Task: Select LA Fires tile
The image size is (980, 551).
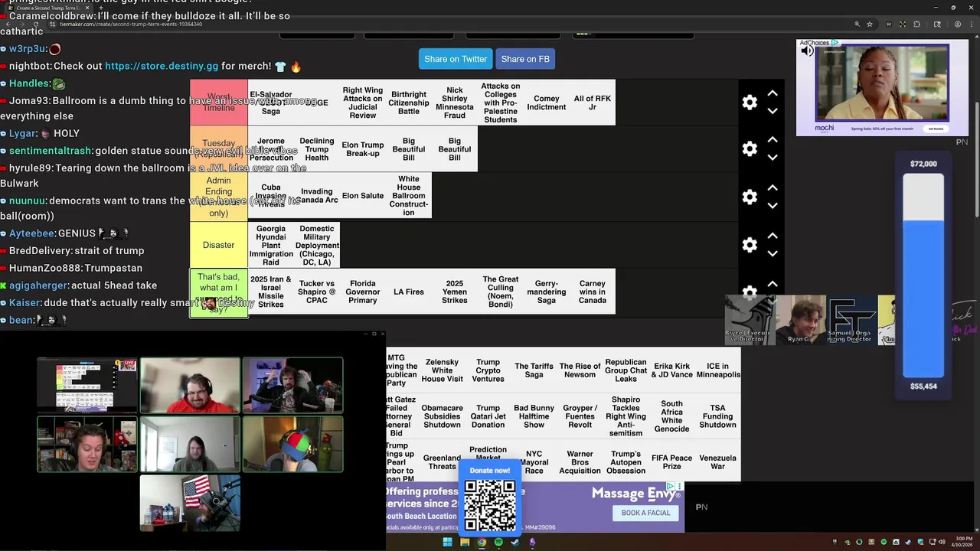Action: [409, 292]
